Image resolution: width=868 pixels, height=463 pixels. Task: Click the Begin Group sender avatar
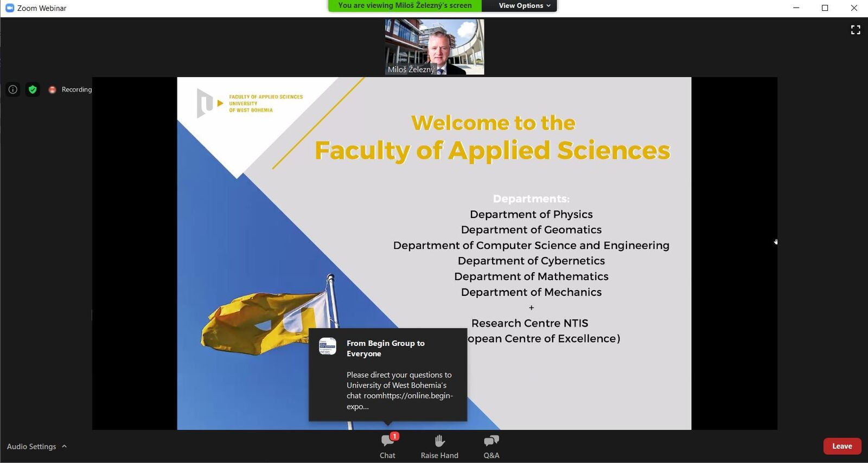click(x=327, y=346)
